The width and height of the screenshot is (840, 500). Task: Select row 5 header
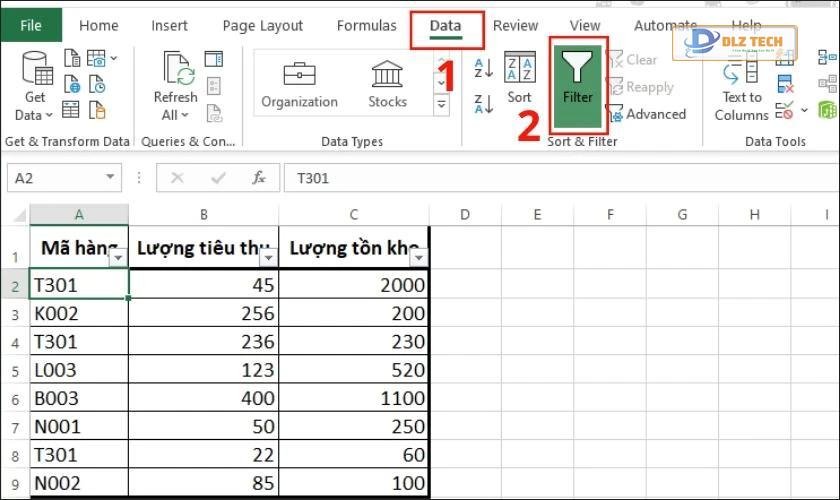(15, 370)
